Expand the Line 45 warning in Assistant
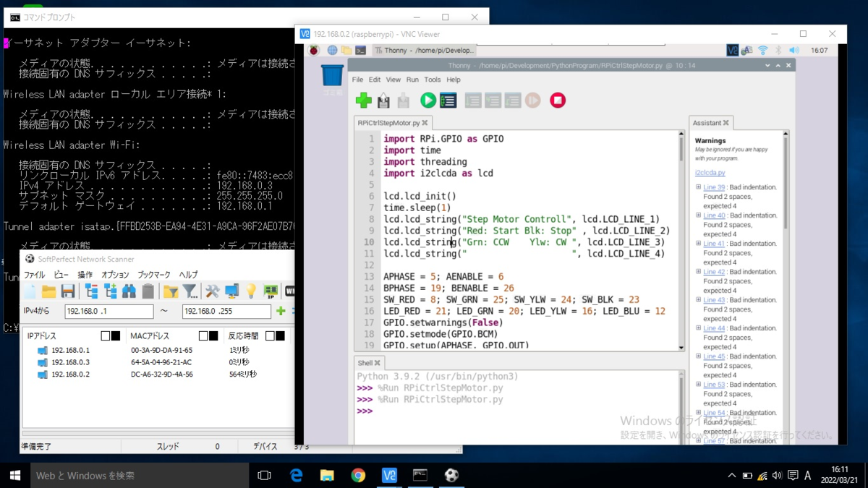The width and height of the screenshot is (868, 488). point(699,356)
